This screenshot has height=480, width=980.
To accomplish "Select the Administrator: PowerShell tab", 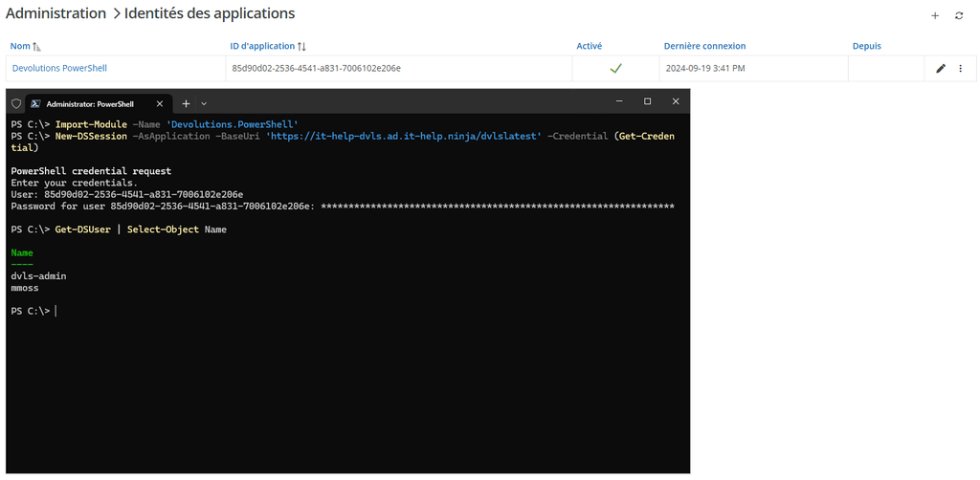I will (x=99, y=103).
